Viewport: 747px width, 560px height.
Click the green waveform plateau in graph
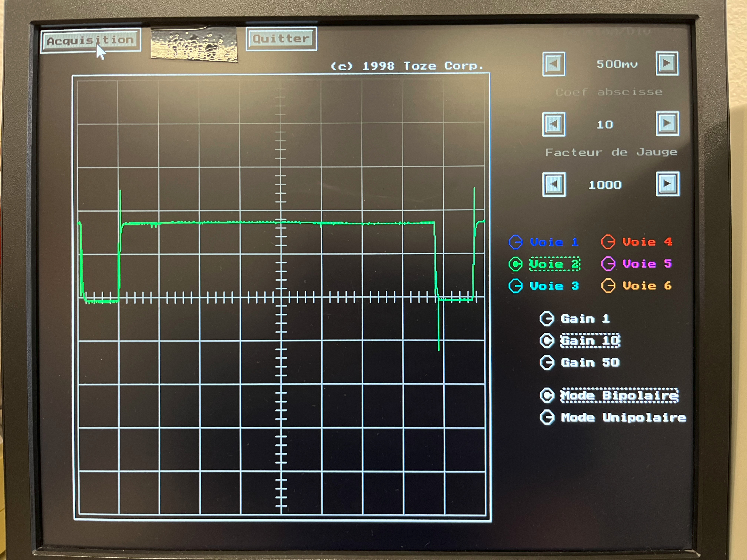coord(270,223)
